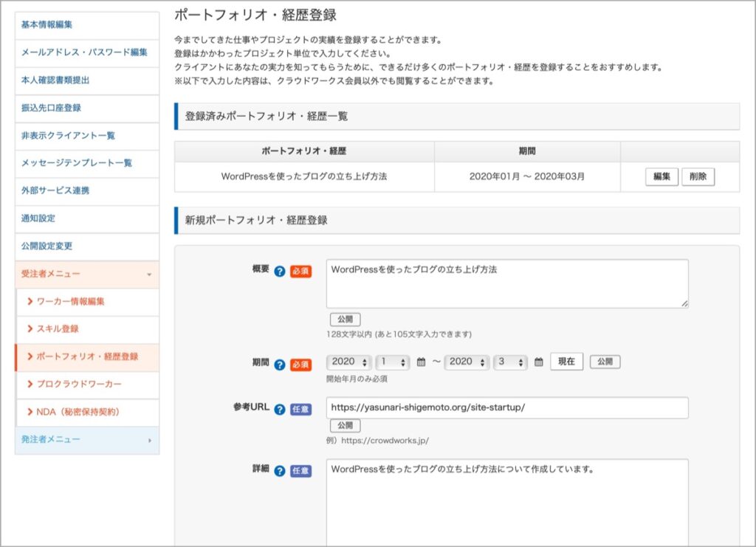Click the help icon beside 詳細
This screenshot has width=756, height=547.
[x=280, y=471]
